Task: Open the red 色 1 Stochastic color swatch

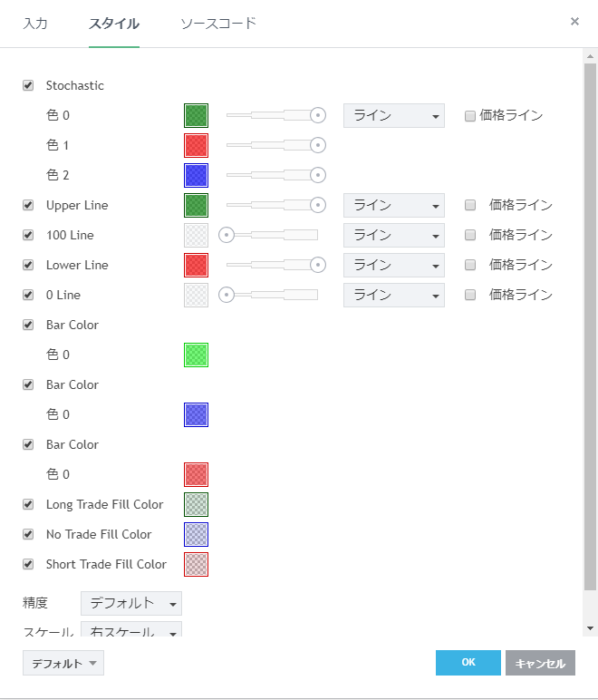Action: (196, 145)
